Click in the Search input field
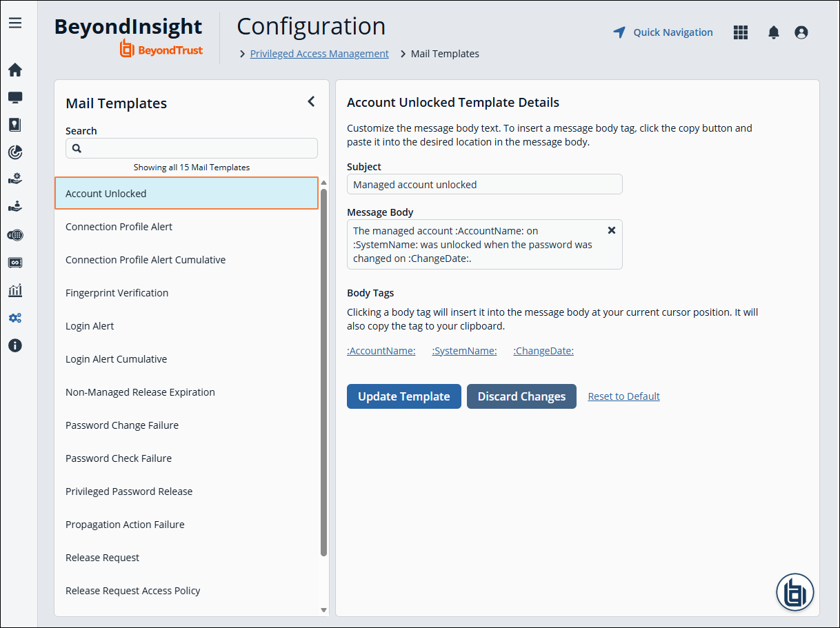 pos(192,148)
